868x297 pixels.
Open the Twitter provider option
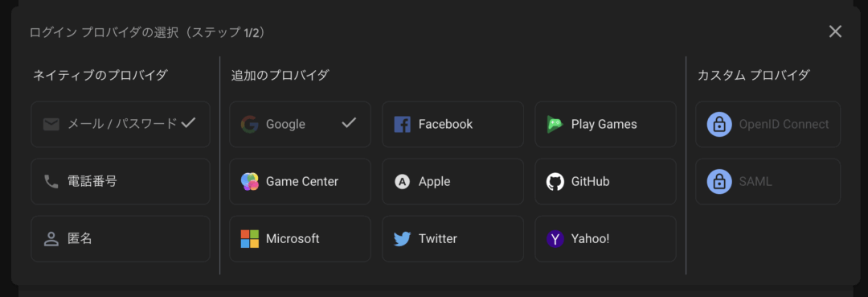(452, 239)
